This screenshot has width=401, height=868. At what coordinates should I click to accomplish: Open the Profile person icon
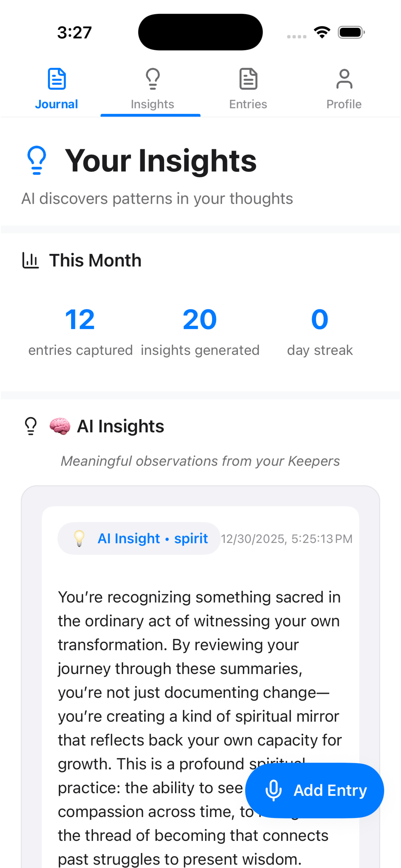pyautogui.click(x=344, y=79)
